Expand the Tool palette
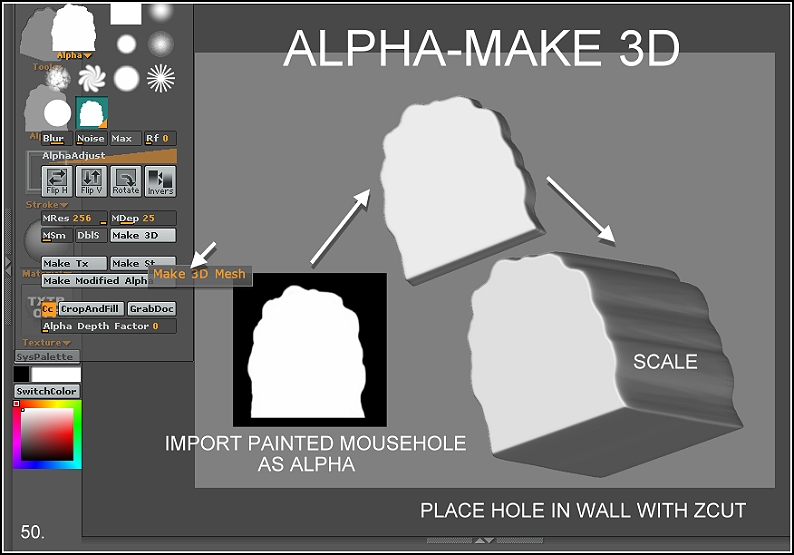The width and height of the screenshot is (794, 555). (47, 67)
